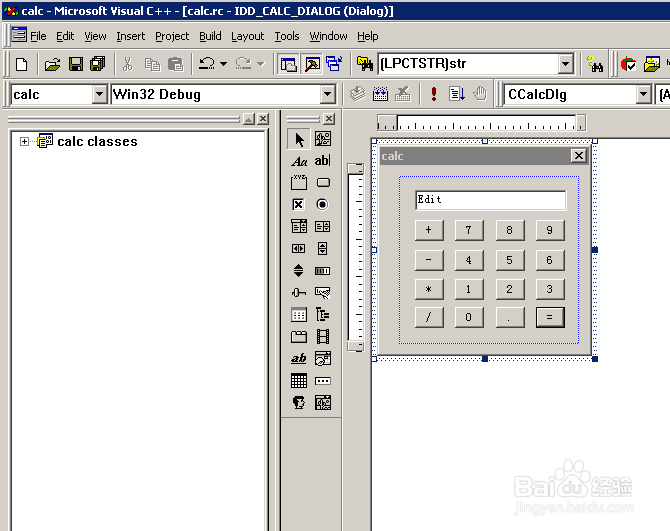Open the Window List icon
Viewport: 670px width, 531px height.
pyautogui.click(x=334, y=65)
